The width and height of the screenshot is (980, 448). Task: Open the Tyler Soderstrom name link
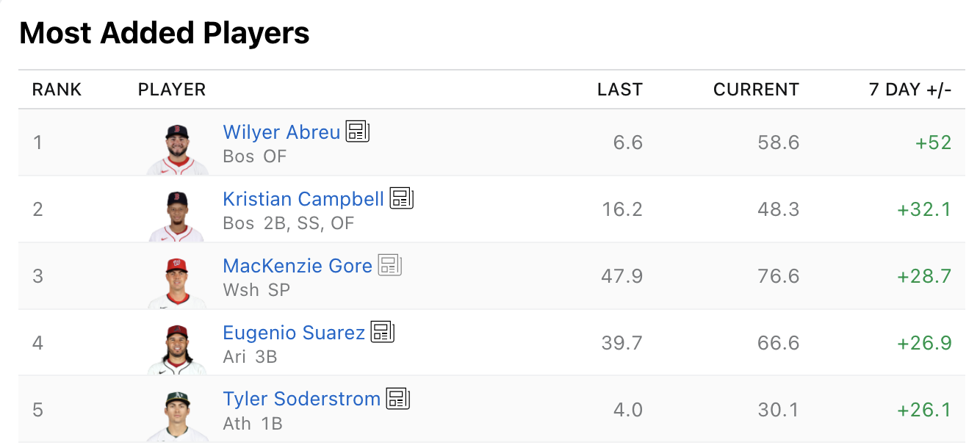click(301, 400)
